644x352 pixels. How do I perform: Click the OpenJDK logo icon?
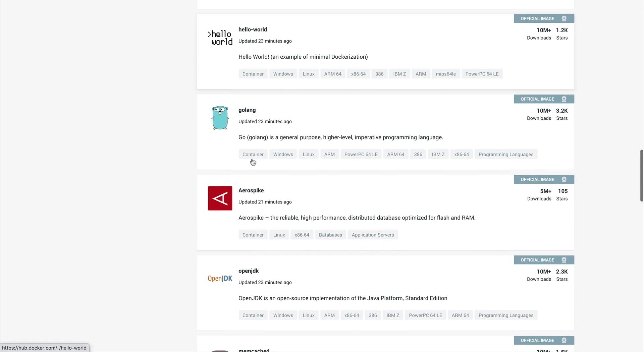point(220,278)
